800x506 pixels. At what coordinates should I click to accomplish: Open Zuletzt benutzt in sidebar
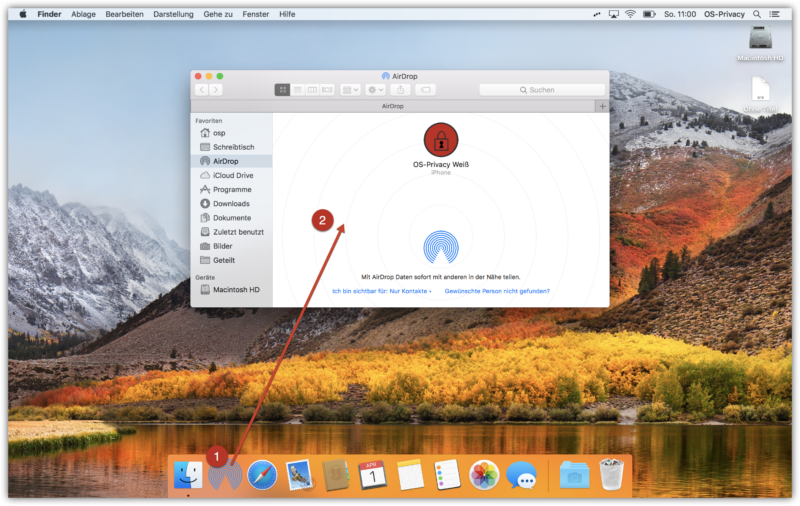point(232,232)
